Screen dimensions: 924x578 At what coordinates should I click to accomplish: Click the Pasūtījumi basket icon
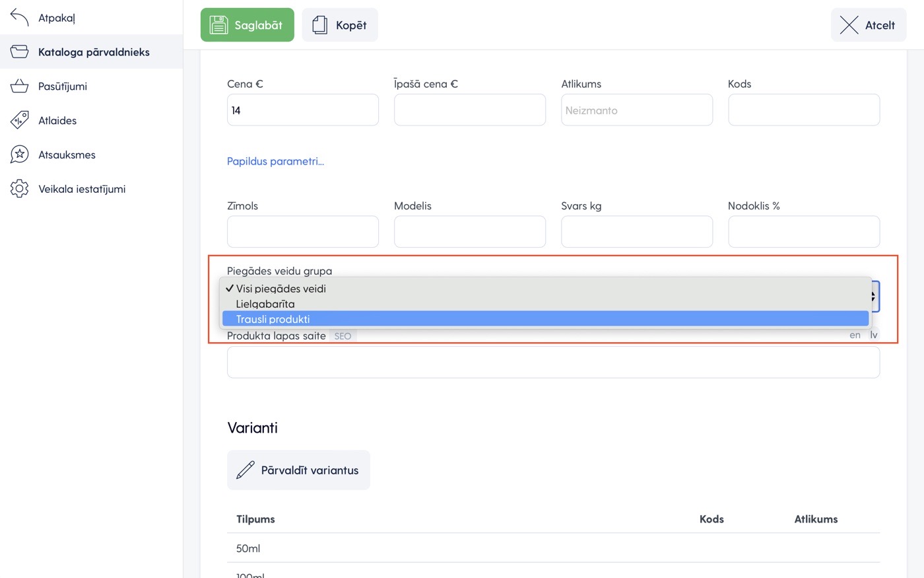[x=20, y=86]
